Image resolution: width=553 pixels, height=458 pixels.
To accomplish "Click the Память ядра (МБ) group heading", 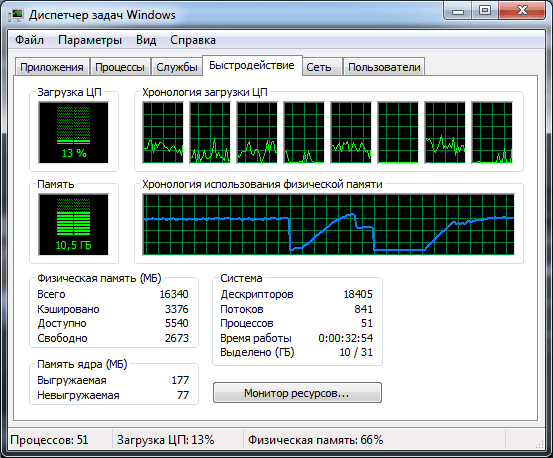I will pyautogui.click(x=83, y=364).
